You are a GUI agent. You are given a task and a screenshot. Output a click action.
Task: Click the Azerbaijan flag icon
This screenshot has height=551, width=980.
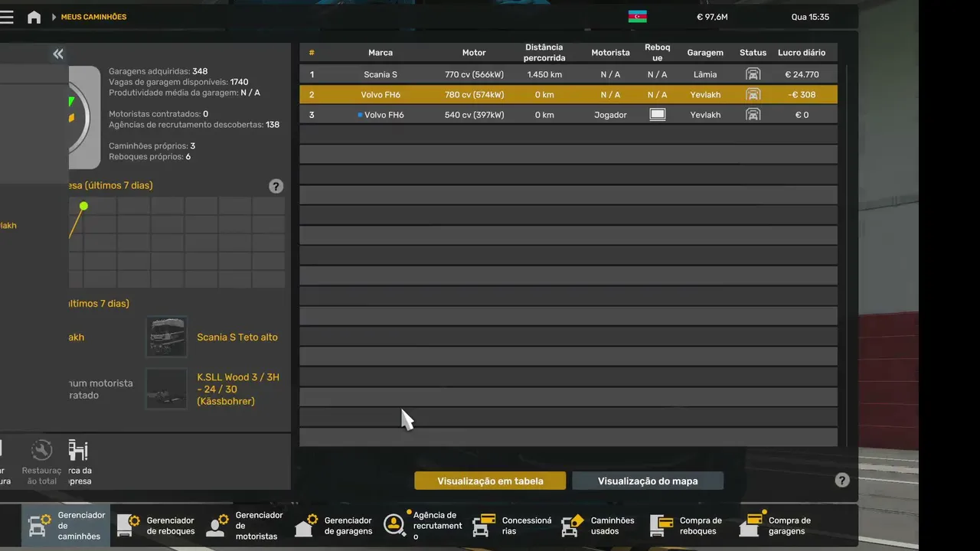[x=637, y=17]
